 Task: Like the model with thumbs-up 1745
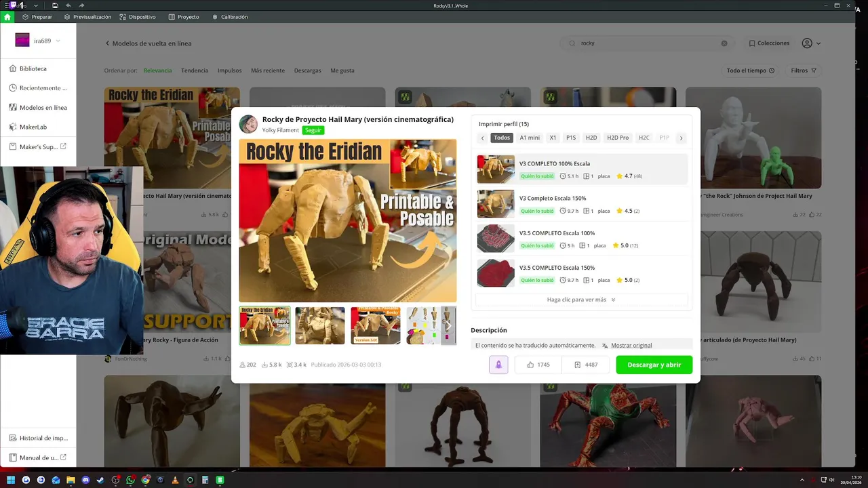pyautogui.click(x=538, y=365)
